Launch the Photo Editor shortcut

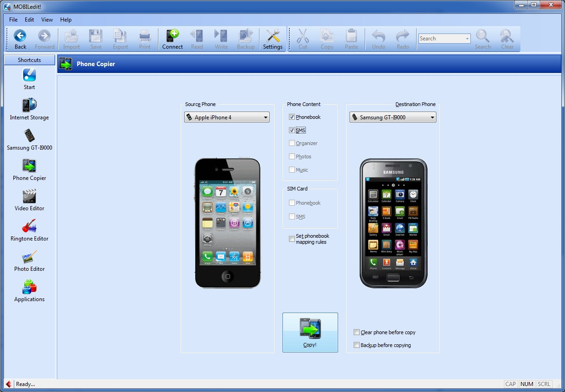coord(29,261)
